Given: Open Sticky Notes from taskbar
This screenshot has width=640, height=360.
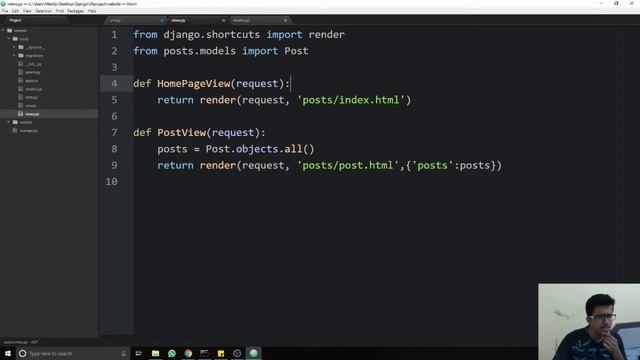Looking at the screenshot, I should pos(221,353).
